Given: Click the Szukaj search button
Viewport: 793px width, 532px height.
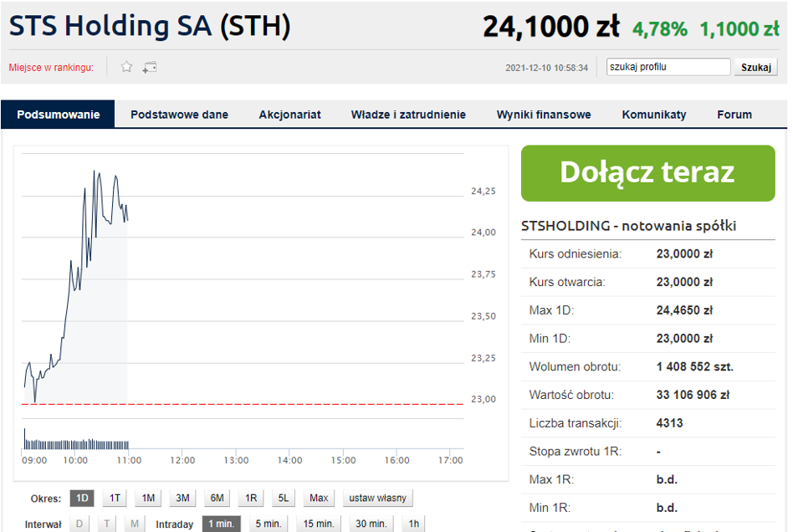Looking at the screenshot, I should 756,67.
